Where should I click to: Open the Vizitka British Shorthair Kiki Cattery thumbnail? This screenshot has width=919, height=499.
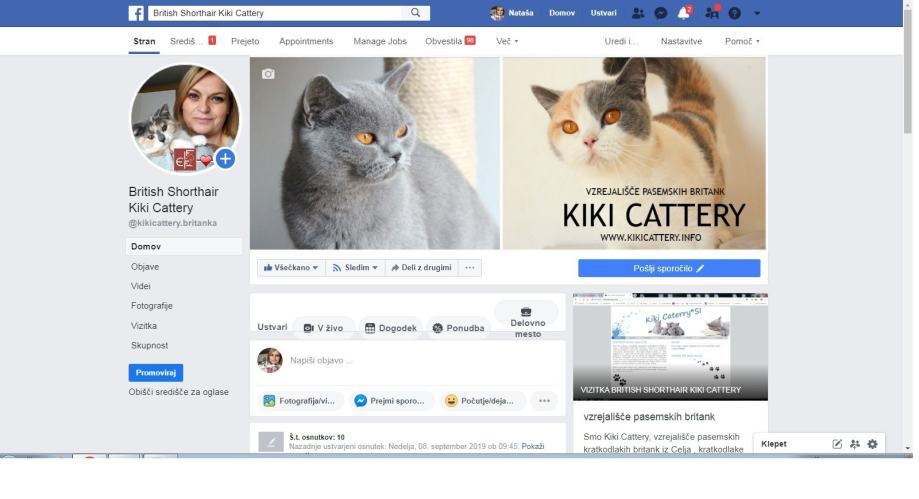670,347
